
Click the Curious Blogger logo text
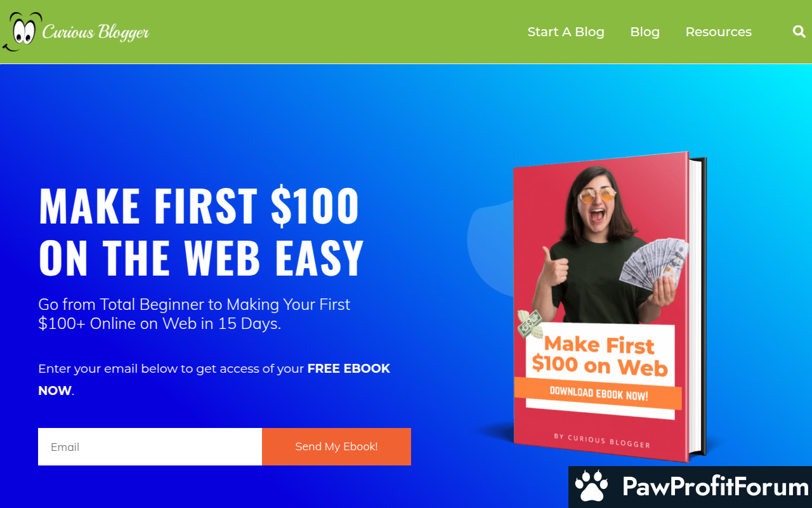(x=96, y=32)
